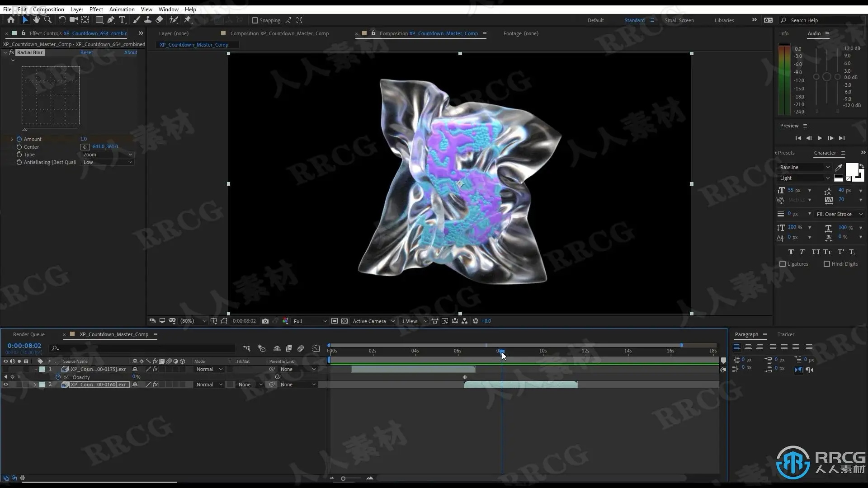Pick the Hand tool
This screenshot has width=868, height=488.
pyautogui.click(x=36, y=20)
